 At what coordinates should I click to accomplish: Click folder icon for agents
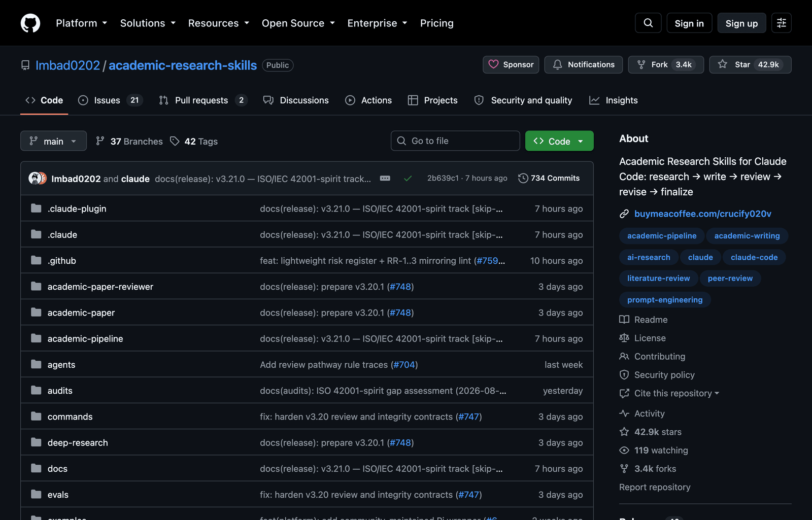[36, 364]
